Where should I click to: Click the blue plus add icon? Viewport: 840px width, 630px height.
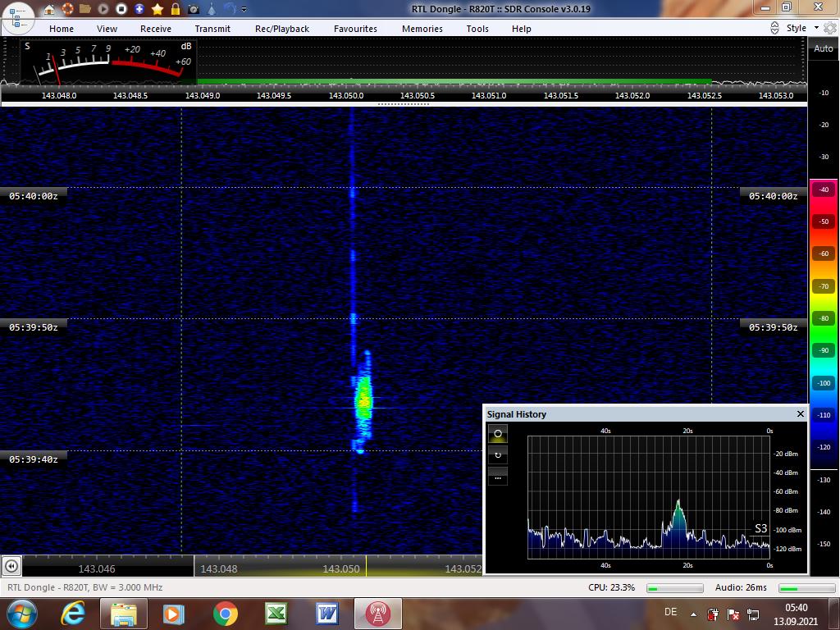click(139, 9)
